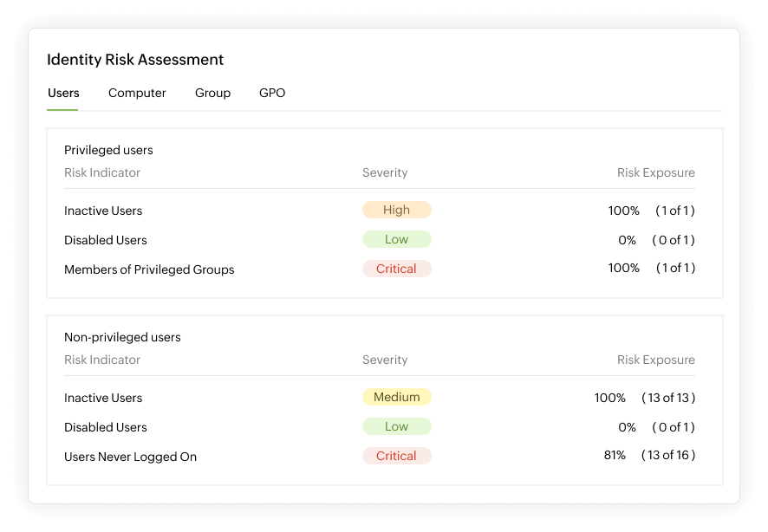768x532 pixels.
Task: Select Disabled Users in Non-privileged section
Action: pyautogui.click(x=105, y=427)
